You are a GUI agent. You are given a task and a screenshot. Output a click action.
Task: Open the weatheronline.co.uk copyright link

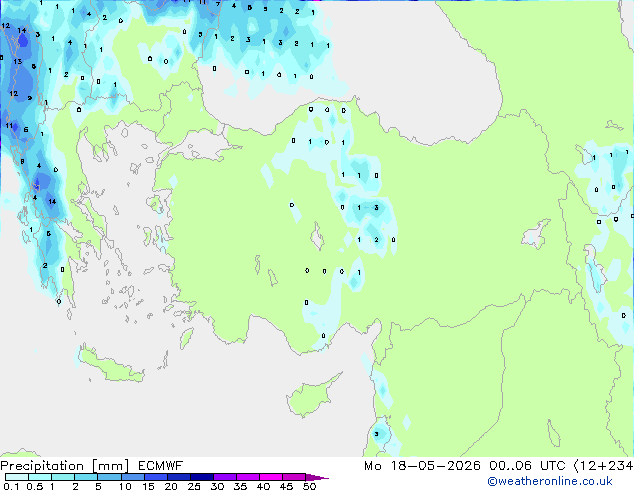coord(550,481)
